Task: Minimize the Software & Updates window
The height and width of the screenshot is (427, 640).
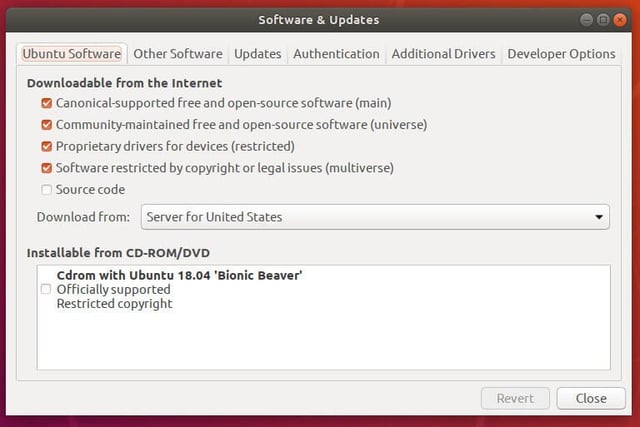Action: (587, 20)
